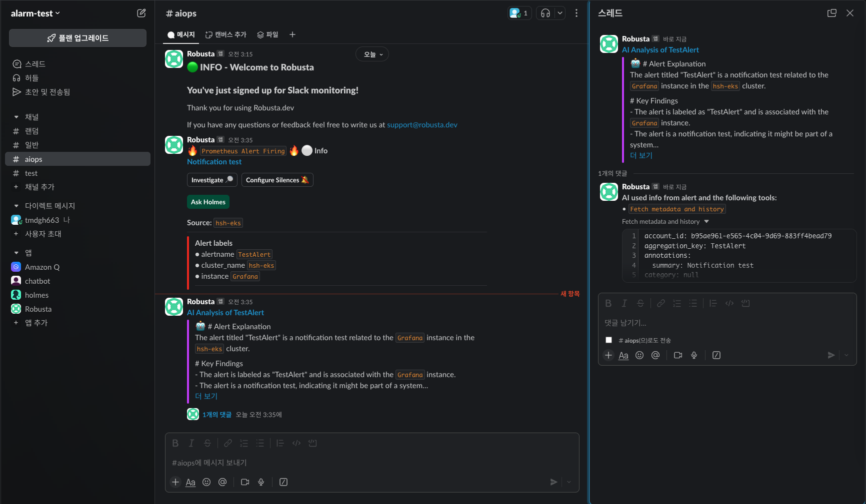Add a new tab with plus icon
866x504 pixels.
coord(292,34)
